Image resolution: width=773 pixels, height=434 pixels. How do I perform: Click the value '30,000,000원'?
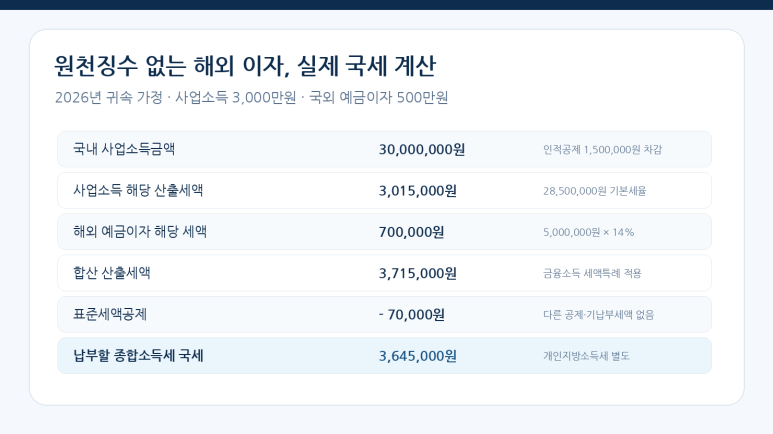point(422,149)
